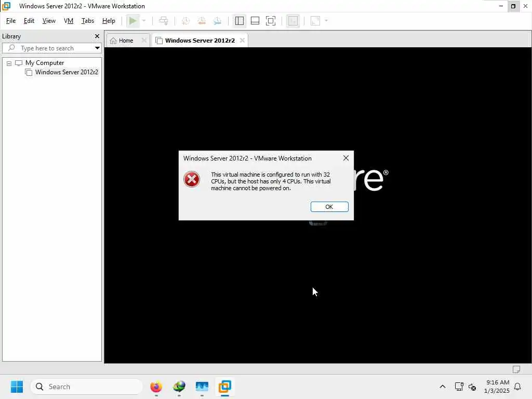The image size is (532, 399).
Task: Select Windows Server 2012r2 in library tree
Action: (x=66, y=72)
